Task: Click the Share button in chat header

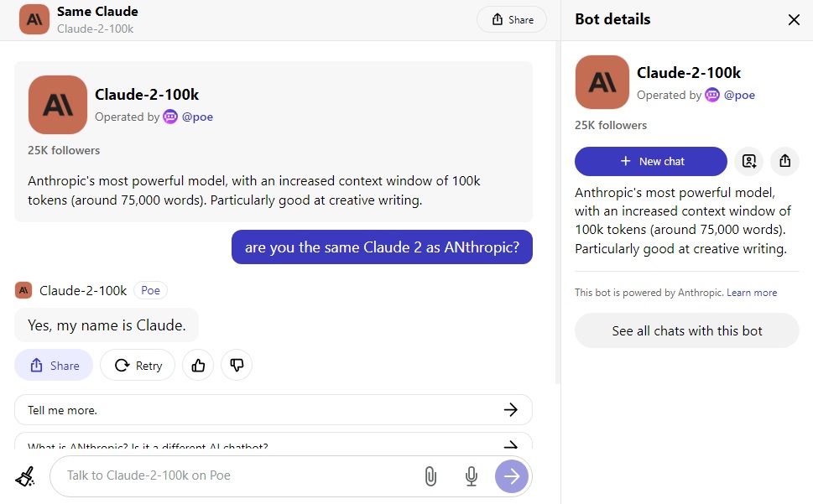Action: click(x=512, y=19)
